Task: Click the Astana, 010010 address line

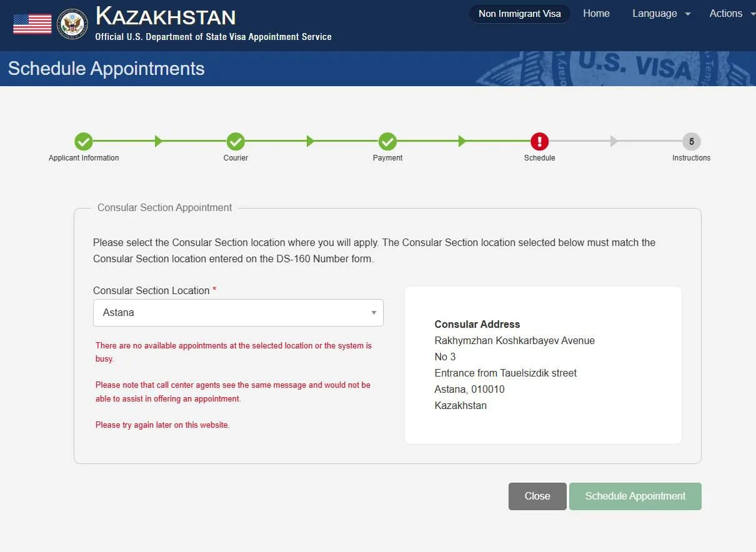Action: (470, 389)
